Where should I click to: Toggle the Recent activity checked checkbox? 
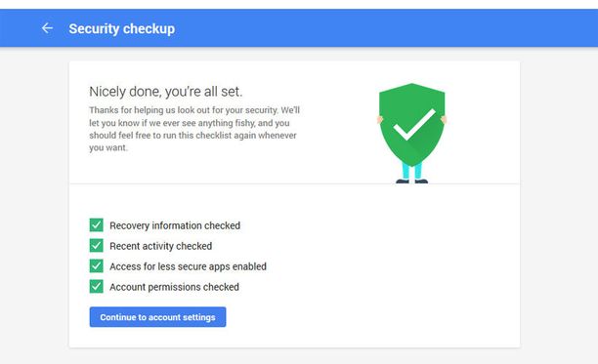click(x=97, y=246)
